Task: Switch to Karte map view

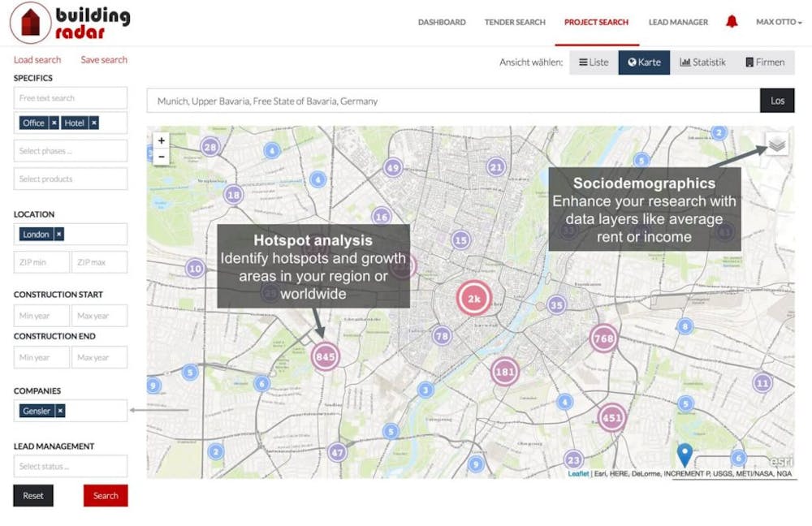Action: pyautogui.click(x=644, y=62)
